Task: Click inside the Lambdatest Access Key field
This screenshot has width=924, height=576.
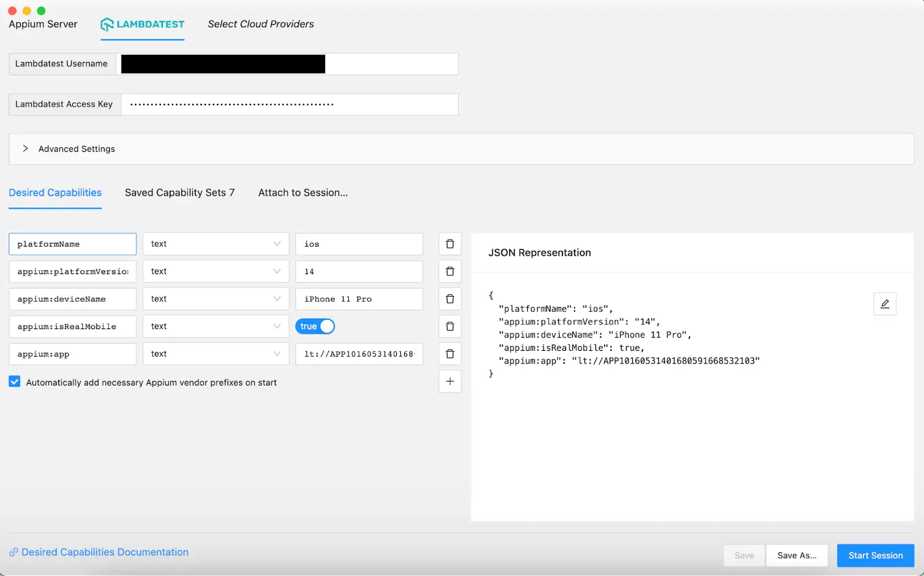Action: (289, 104)
